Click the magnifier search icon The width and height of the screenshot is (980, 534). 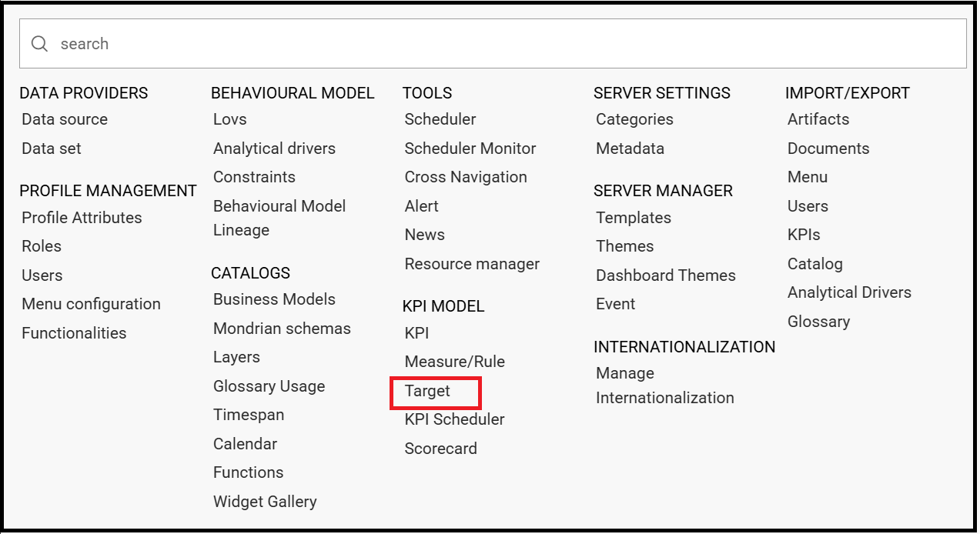coord(39,44)
